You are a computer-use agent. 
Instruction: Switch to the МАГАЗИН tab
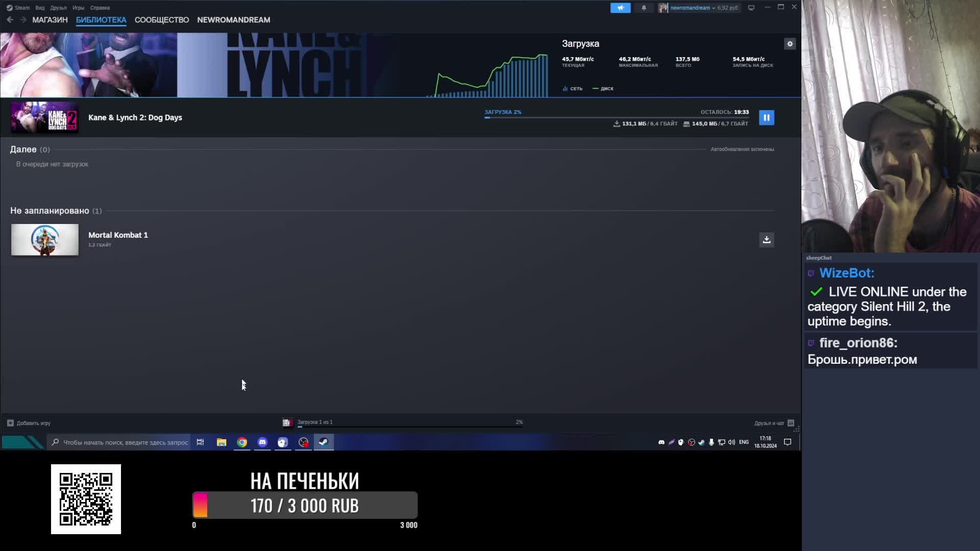click(50, 20)
